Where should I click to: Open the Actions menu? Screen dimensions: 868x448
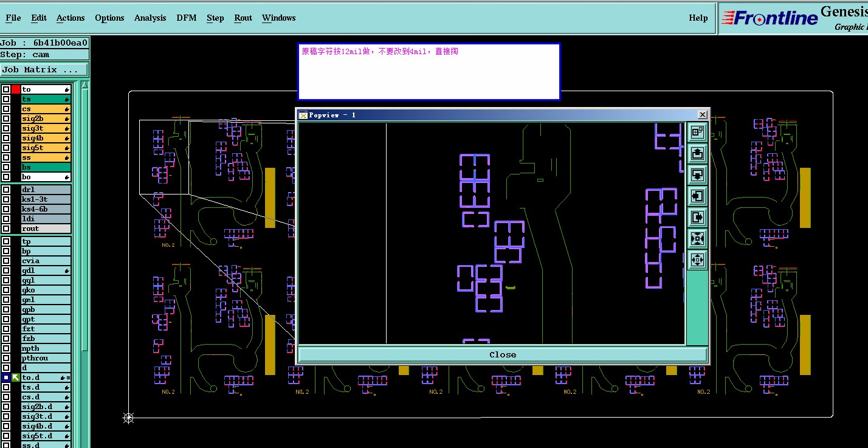point(71,18)
